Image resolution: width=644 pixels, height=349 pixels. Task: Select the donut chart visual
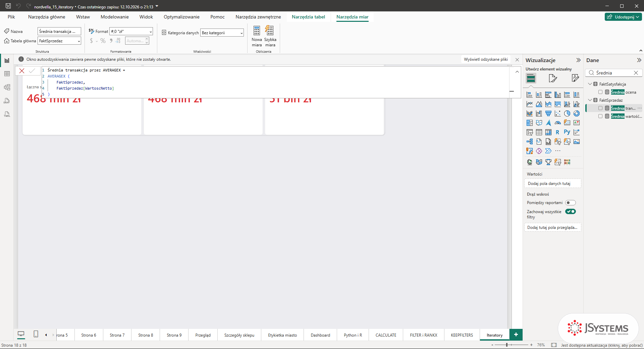576,113
